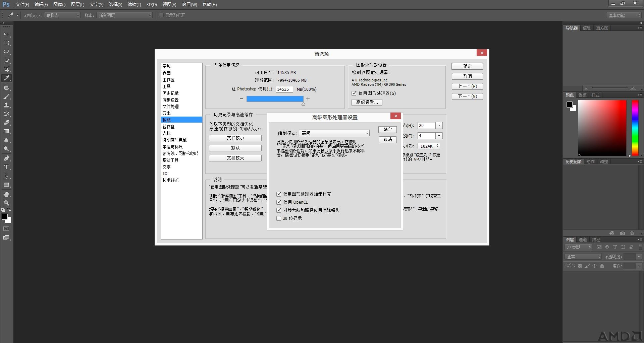Click the 文档较大 button
644x343 pixels.
point(235,158)
